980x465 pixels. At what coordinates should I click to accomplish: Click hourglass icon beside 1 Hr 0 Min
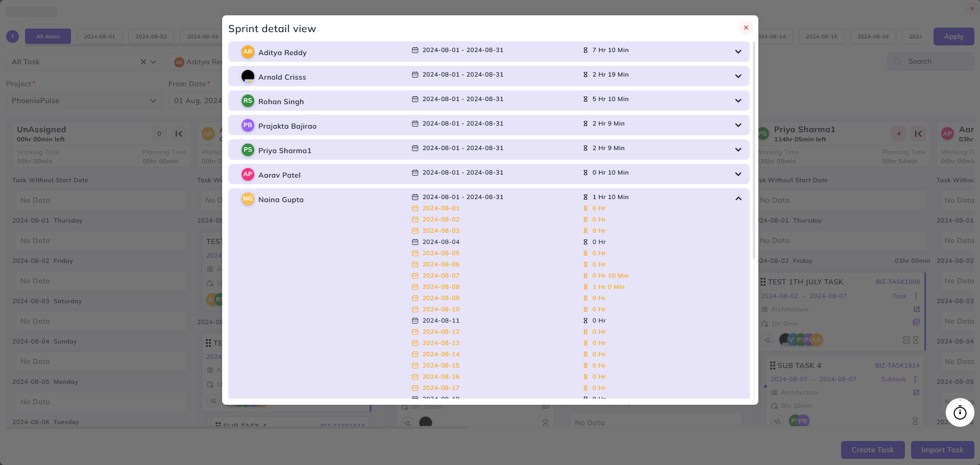(585, 287)
